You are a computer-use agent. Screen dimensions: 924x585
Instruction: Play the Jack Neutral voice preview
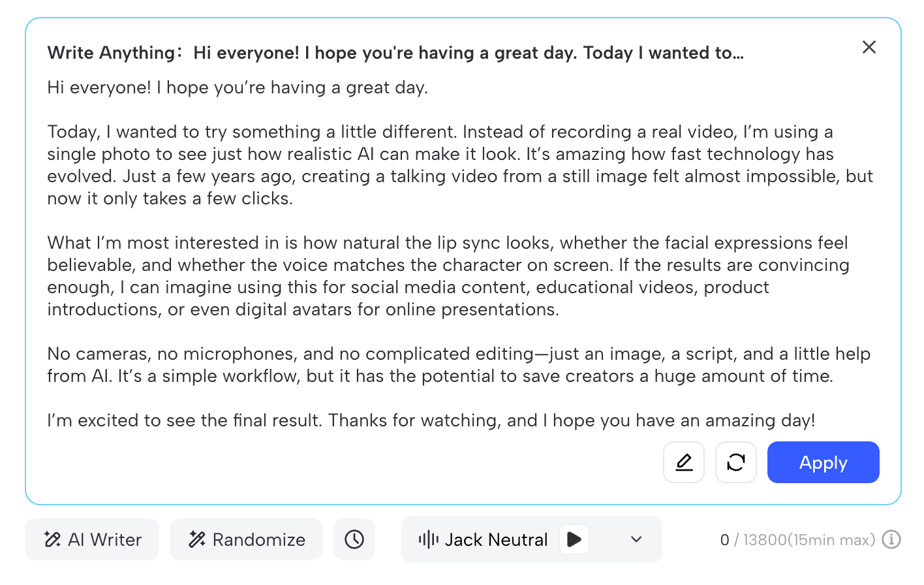click(574, 539)
